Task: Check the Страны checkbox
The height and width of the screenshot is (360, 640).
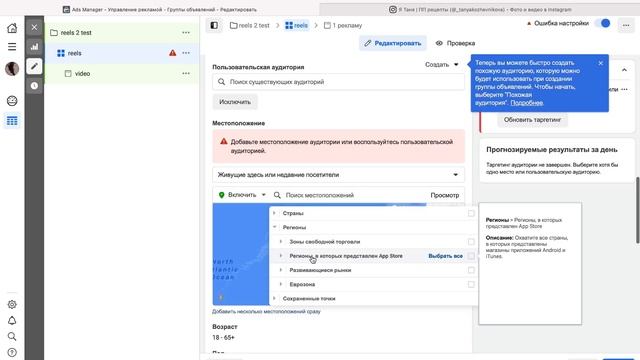Action: [471, 213]
